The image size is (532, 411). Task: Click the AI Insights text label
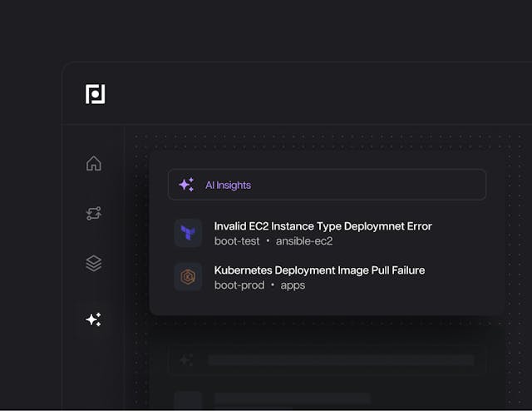pyautogui.click(x=228, y=186)
